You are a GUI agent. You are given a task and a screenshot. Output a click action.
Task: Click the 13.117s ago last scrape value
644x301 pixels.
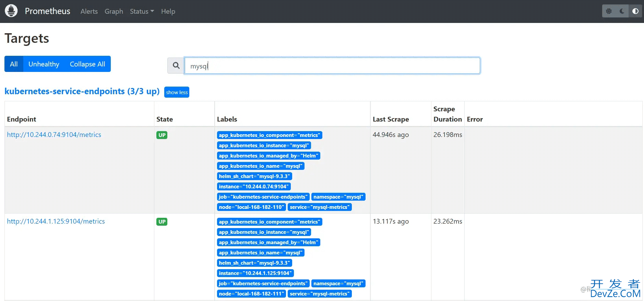391,221
